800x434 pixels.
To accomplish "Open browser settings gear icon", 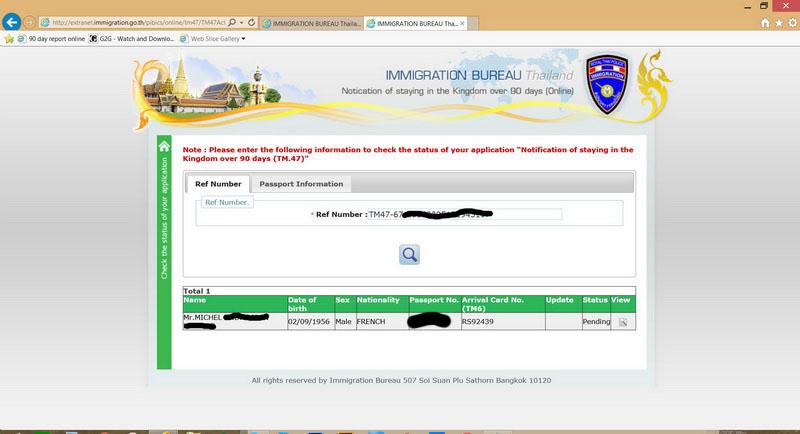I will click(792, 23).
